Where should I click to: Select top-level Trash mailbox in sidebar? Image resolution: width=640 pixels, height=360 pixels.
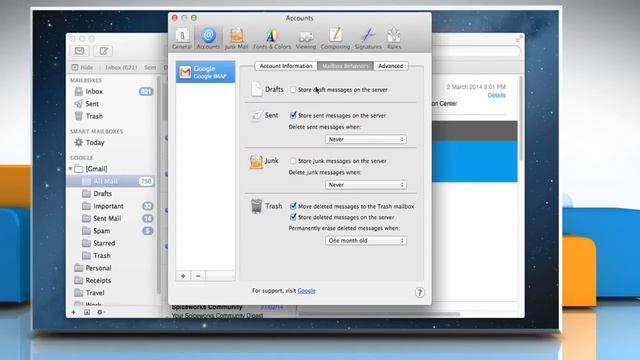[112, 116]
